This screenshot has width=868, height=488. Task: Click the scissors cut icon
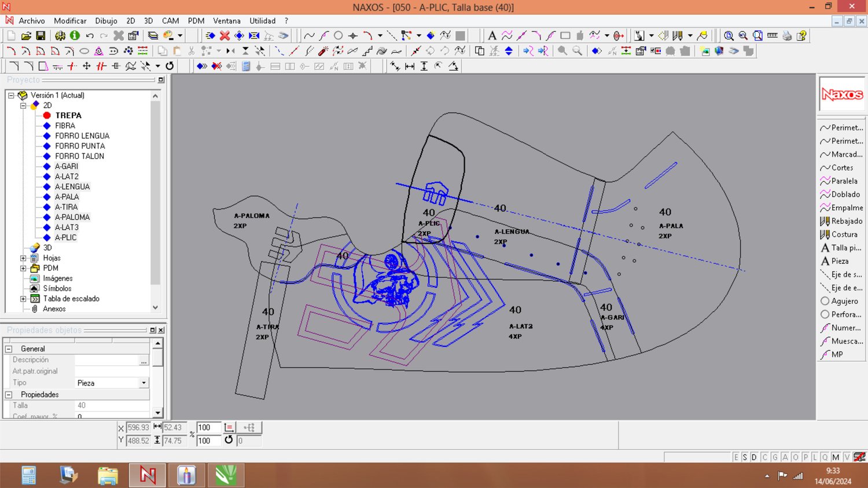[x=192, y=51]
